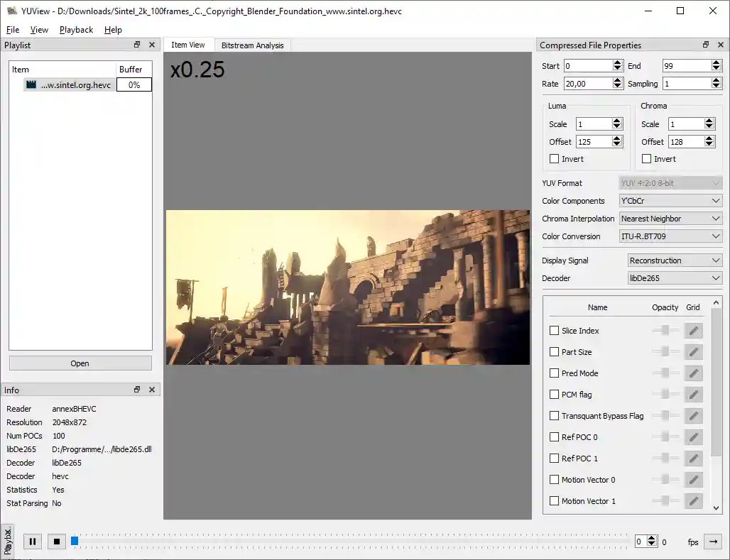730x560 pixels.
Task: Edit the Slice Index grid style with pencil icon
Action: click(692, 330)
